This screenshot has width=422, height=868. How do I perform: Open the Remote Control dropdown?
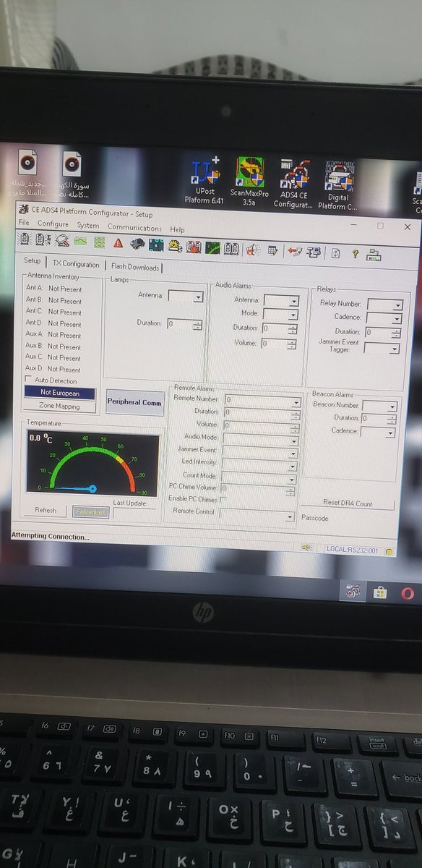[257, 514]
